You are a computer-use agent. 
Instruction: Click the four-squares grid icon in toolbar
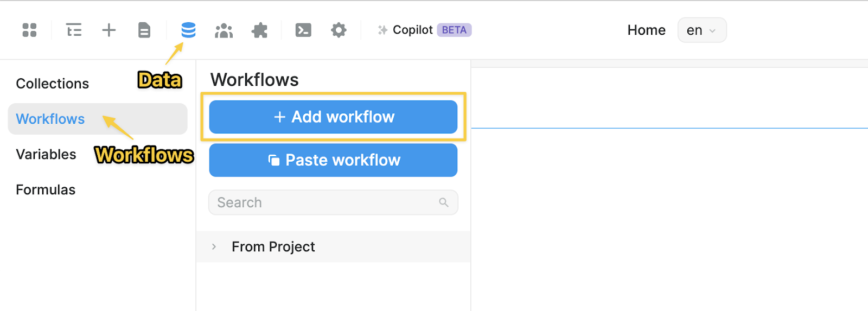click(29, 30)
